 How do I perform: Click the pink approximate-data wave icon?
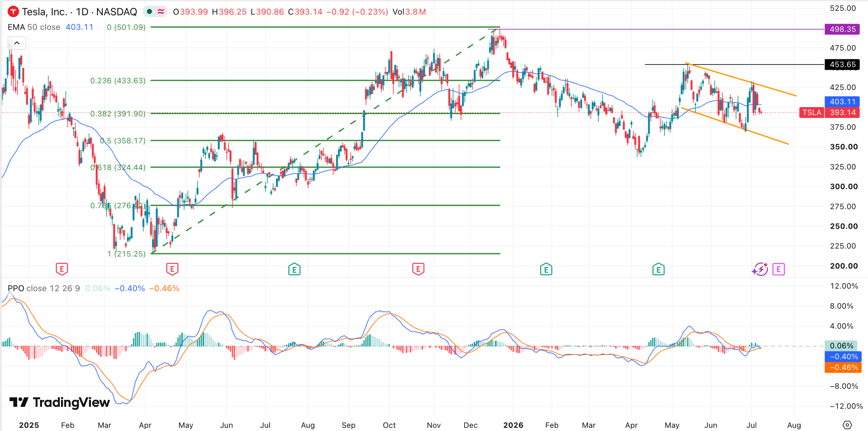tap(161, 12)
